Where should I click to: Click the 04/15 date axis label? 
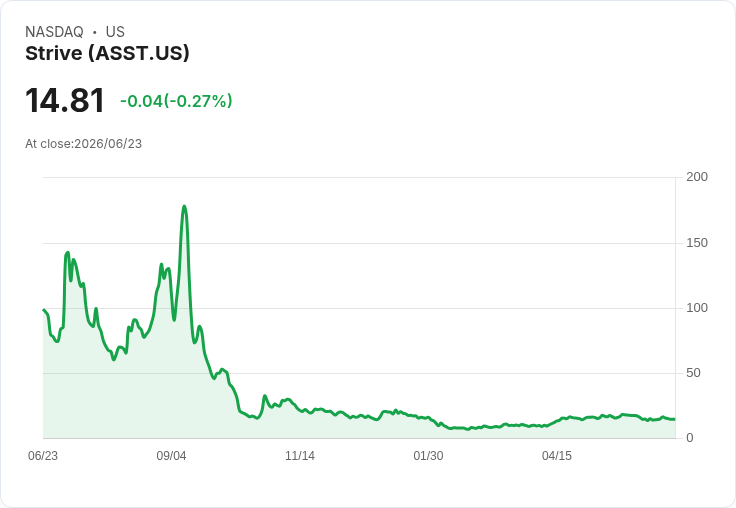(x=557, y=456)
